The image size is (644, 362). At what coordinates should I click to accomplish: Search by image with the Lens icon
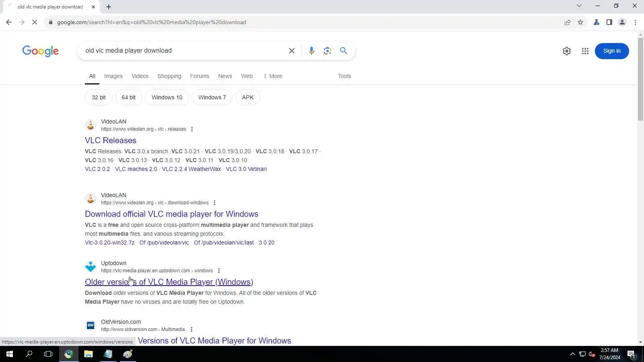(327, 51)
